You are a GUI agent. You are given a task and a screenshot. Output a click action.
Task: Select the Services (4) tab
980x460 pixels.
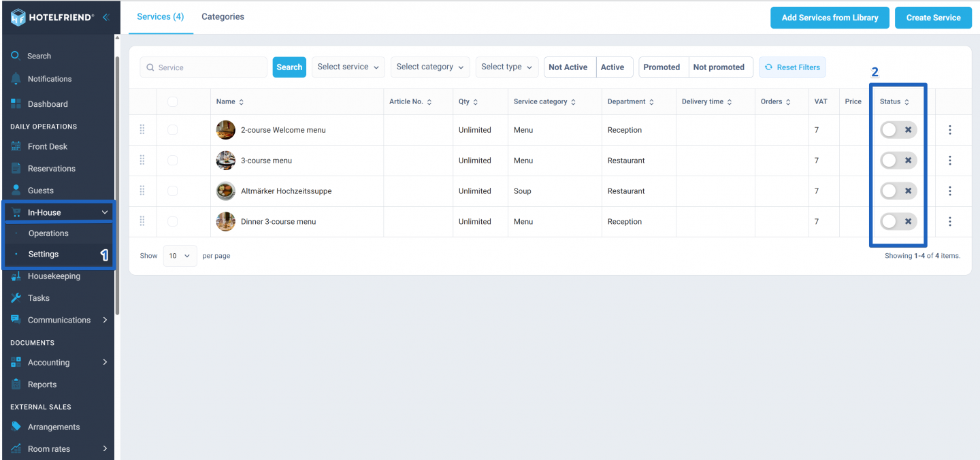(x=160, y=17)
